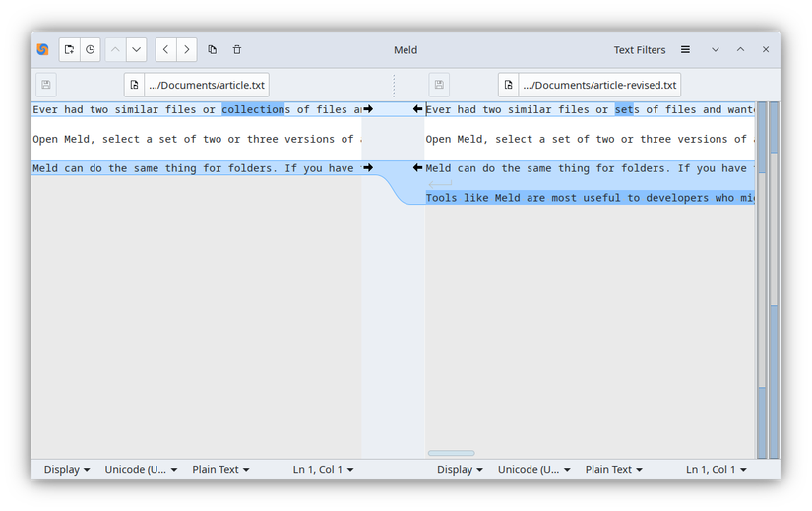Image resolution: width=812 pixels, height=511 pixels.
Task: Click the diff overview map on far right
Action: point(774,280)
